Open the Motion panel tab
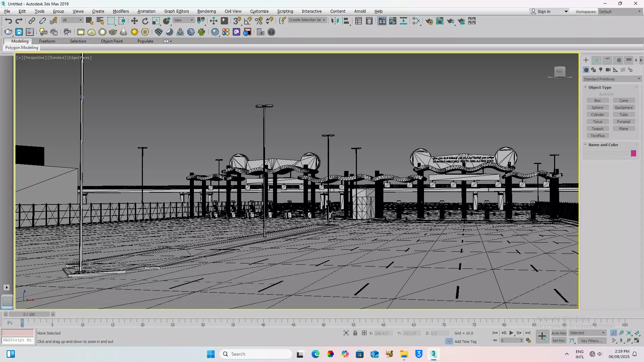Image resolution: width=644 pixels, height=362 pixels. pyautogui.click(x=619, y=60)
